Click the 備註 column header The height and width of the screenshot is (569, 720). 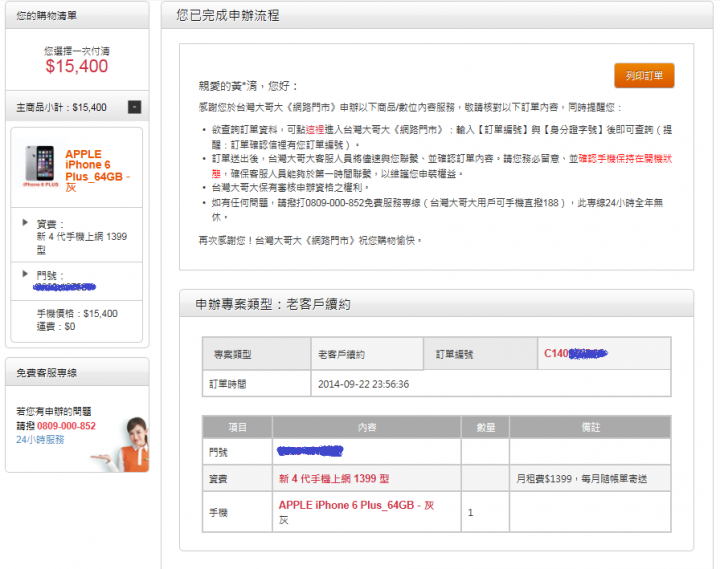tap(591, 427)
